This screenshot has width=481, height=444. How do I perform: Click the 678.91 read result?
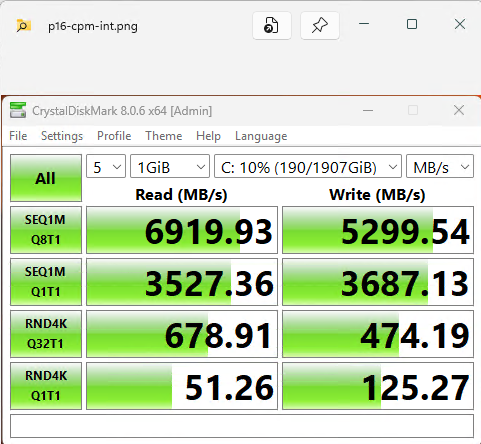pyautogui.click(x=182, y=334)
